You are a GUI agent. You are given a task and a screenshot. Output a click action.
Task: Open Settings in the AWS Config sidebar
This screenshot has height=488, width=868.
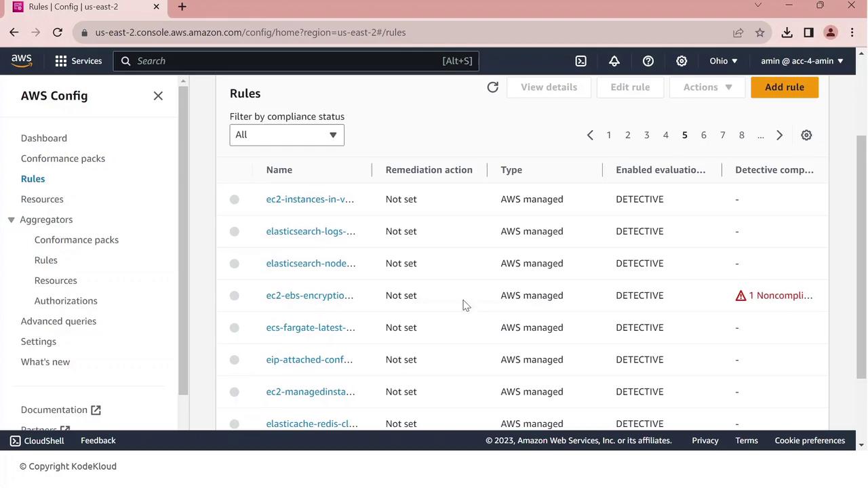[39, 342]
